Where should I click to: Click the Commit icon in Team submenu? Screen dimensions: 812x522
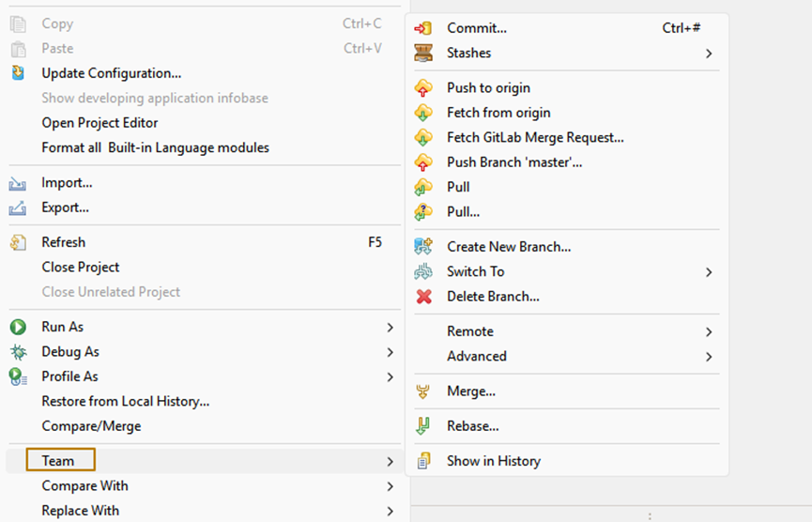(x=423, y=28)
